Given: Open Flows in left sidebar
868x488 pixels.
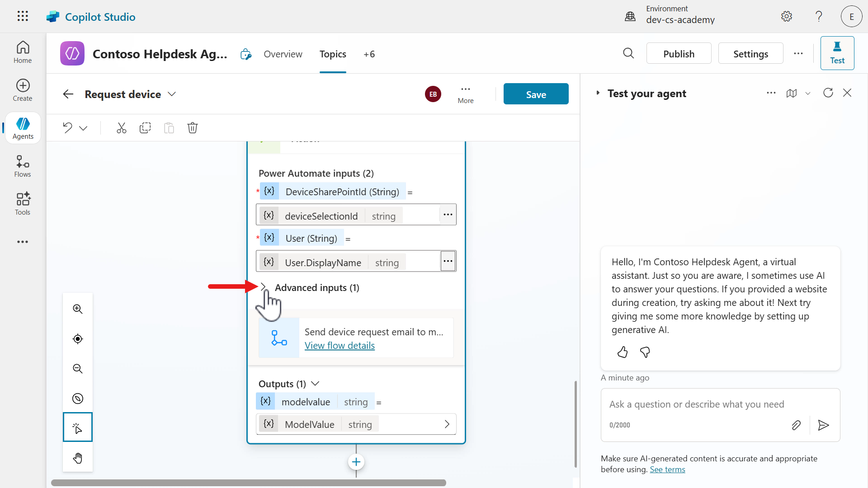Looking at the screenshot, I should (x=23, y=166).
